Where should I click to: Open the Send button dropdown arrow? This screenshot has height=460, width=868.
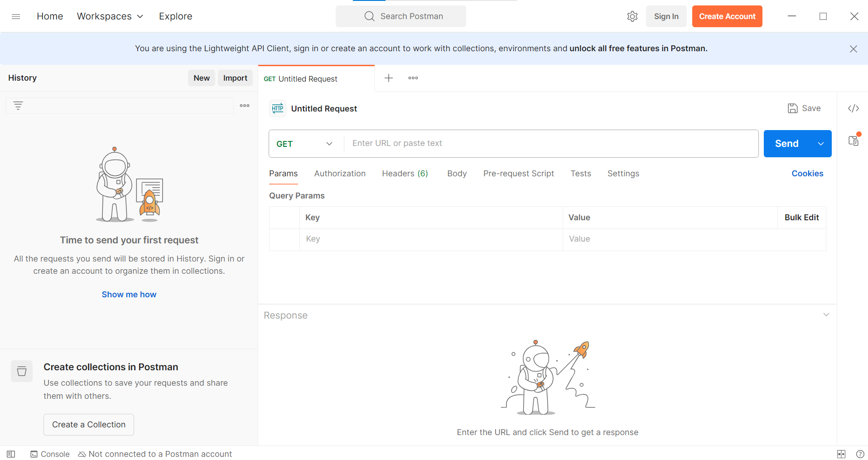[x=821, y=144]
